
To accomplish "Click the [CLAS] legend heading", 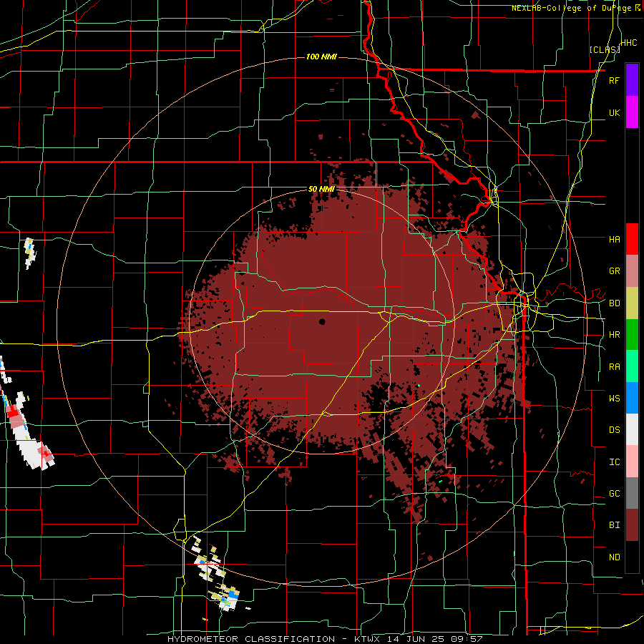I will pos(605,49).
